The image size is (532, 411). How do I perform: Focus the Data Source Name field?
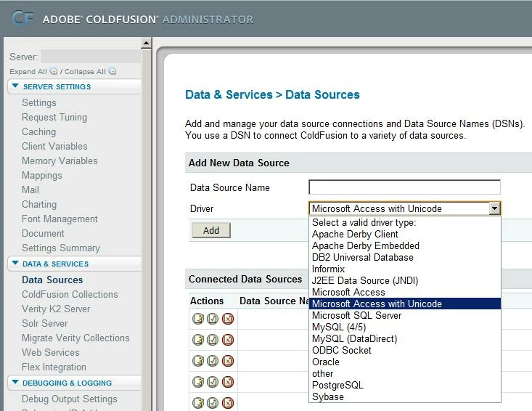click(x=404, y=187)
